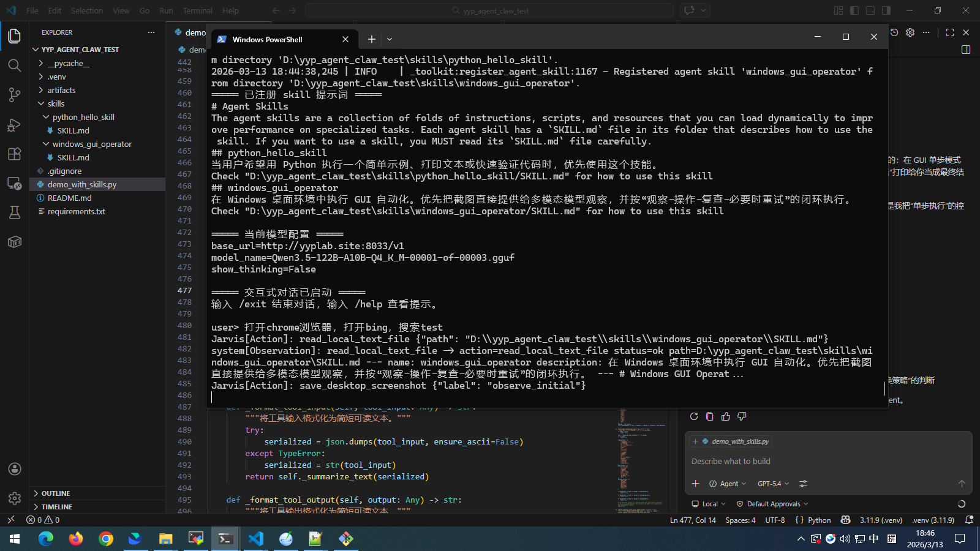980x551 pixels.
Task: Open the Accounts menu in the activity bar
Action: coord(15,469)
